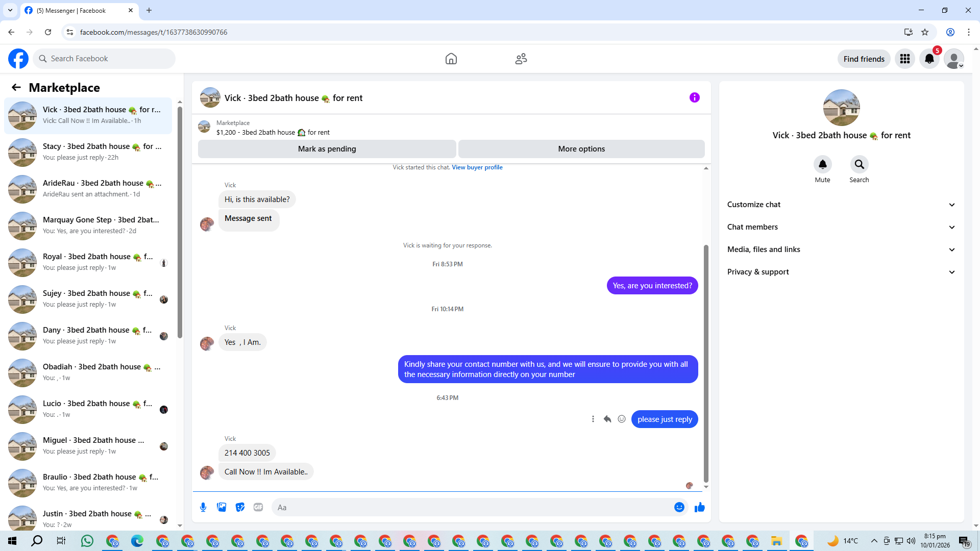Viewport: 980px width, 551px height.
Task: Open emoji picker in message box
Action: pyautogui.click(x=679, y=507)
